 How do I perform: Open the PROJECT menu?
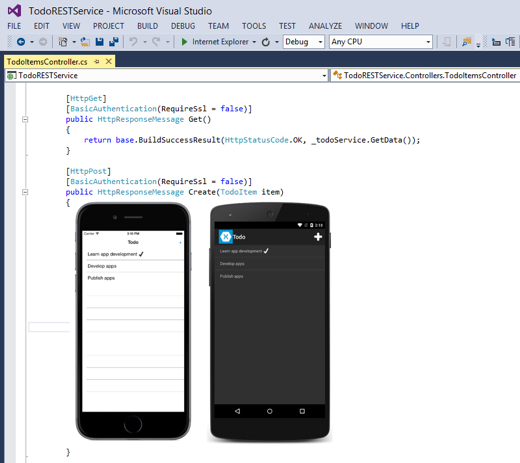(108, 26)
